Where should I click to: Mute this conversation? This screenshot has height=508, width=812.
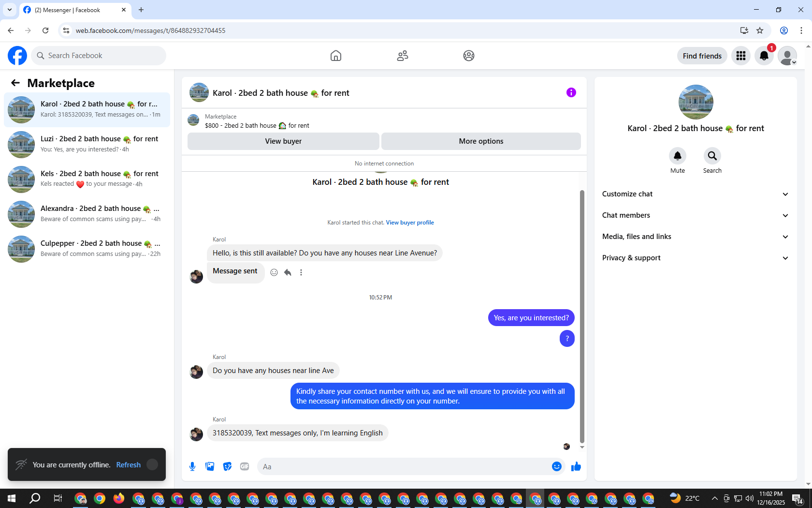coord(678,156)
